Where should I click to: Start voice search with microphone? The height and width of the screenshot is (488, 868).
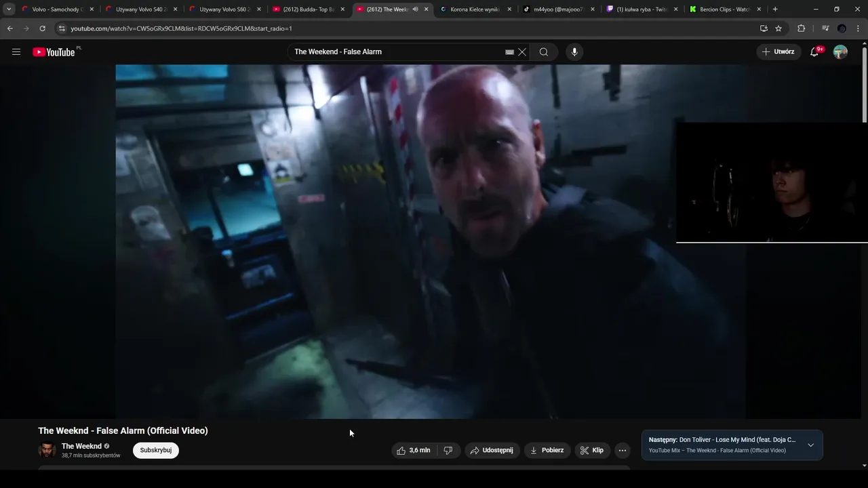click(x=574, y=52)
